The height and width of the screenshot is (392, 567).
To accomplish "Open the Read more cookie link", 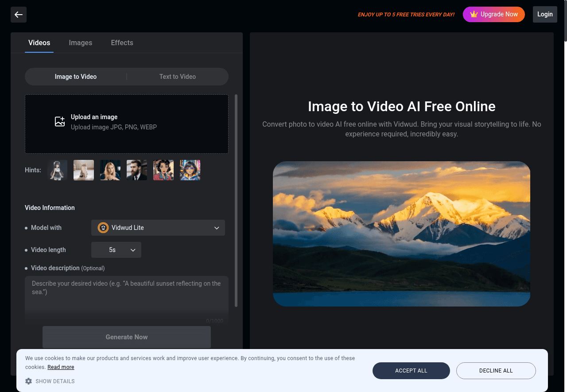I will [61, 367].
